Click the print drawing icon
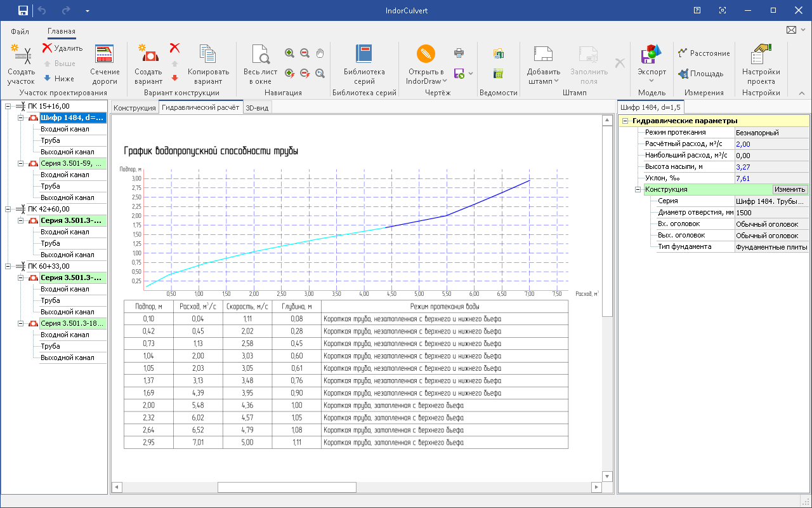 point(459,53)
